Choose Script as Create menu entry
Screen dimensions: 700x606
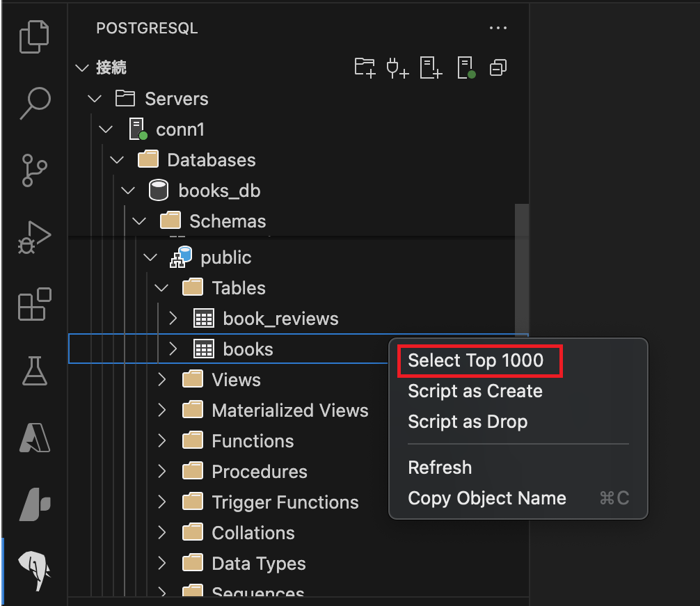tap(475, 391)
